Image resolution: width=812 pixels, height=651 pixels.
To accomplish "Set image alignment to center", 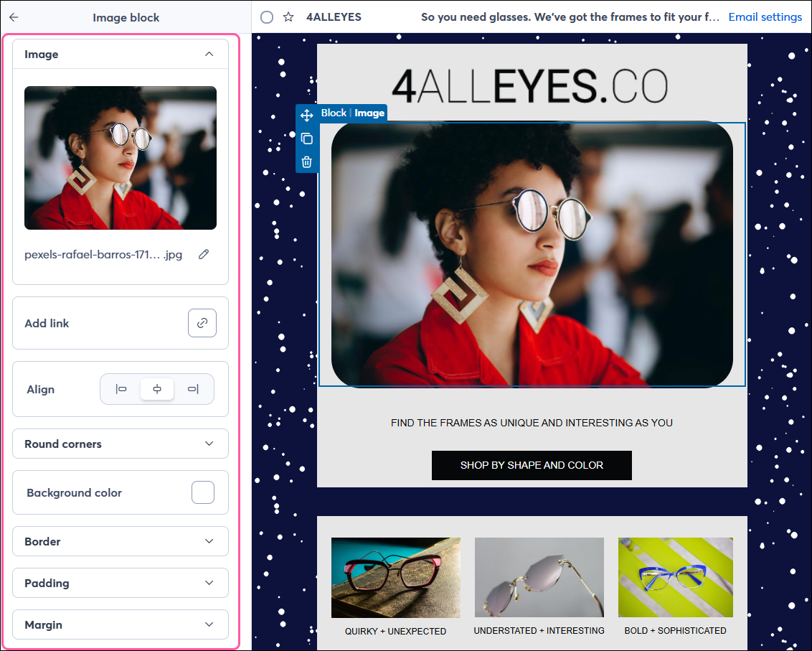I will pos(157,389).
